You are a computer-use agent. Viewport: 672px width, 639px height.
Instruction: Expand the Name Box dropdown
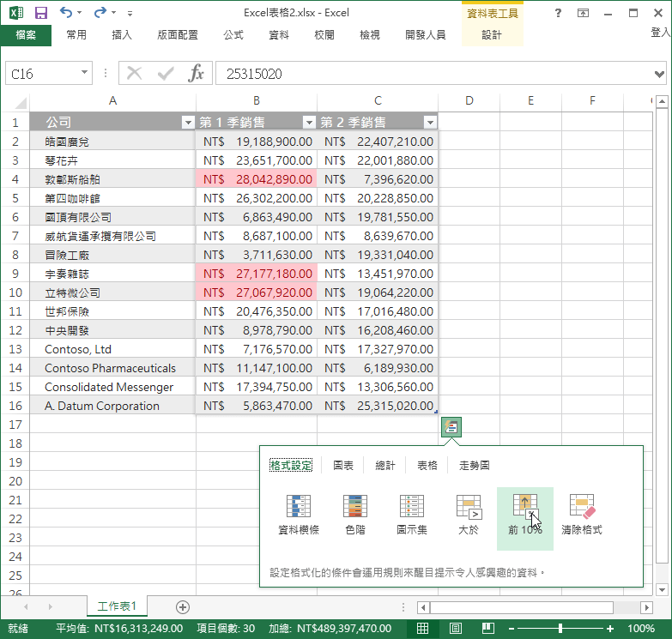[84, 73]
